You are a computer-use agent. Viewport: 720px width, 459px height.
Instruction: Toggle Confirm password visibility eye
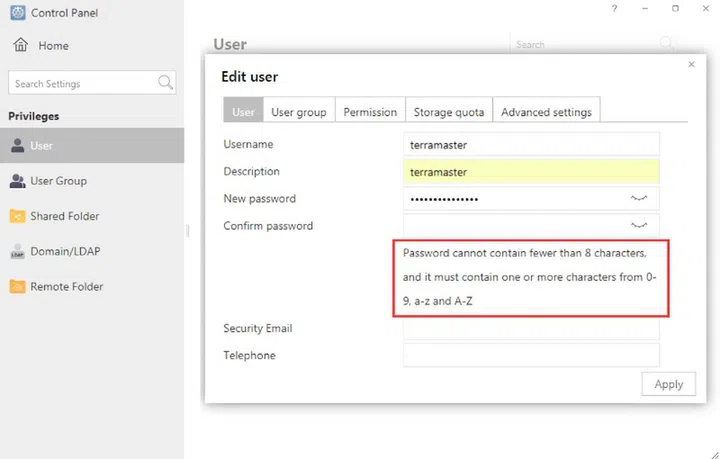click(x=639, y=226)
